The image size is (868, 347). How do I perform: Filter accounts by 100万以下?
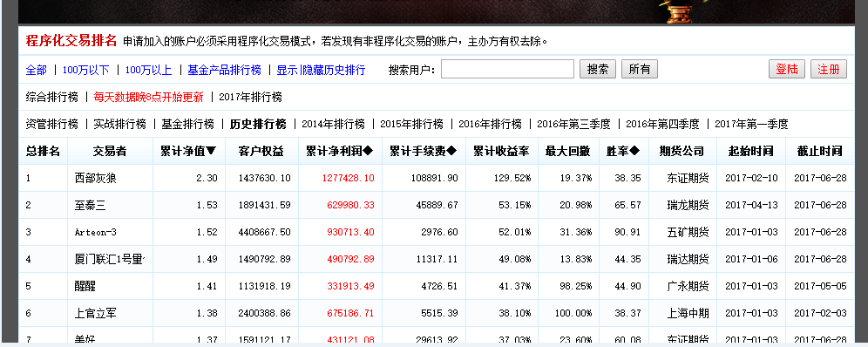(x=85, y=70)
